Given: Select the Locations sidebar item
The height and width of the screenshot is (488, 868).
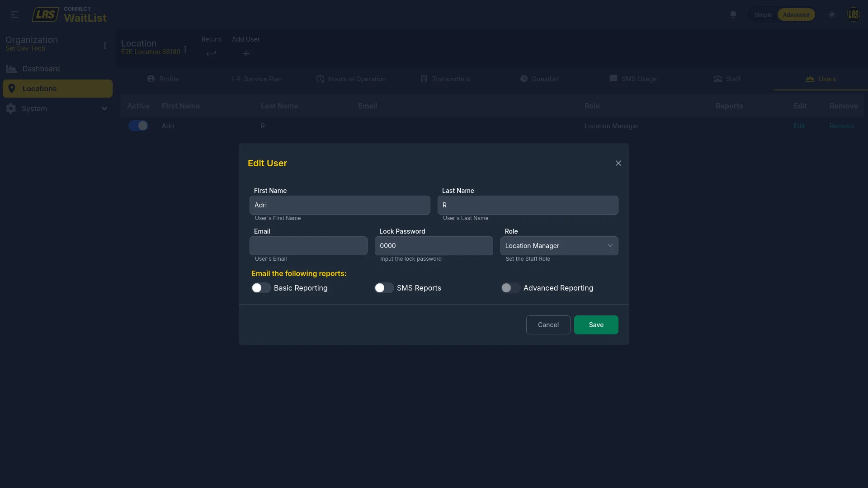Looking at the screenshot, I should [x=57, y=89].
